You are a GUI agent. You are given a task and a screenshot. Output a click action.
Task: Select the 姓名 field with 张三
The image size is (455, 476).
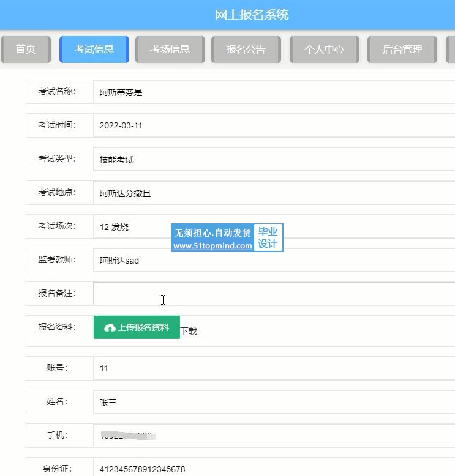pyautogui.click(x=274, y=403)
